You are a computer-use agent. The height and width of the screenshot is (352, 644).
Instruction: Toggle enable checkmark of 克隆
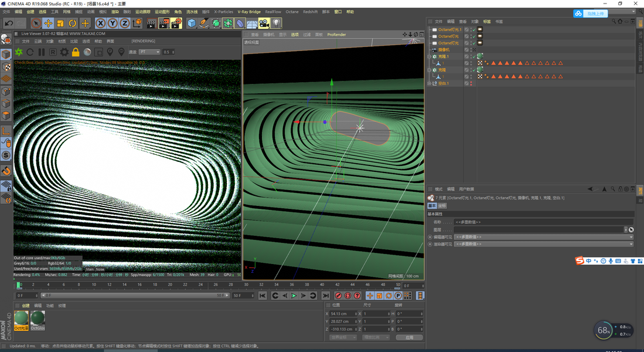(474, 70)
